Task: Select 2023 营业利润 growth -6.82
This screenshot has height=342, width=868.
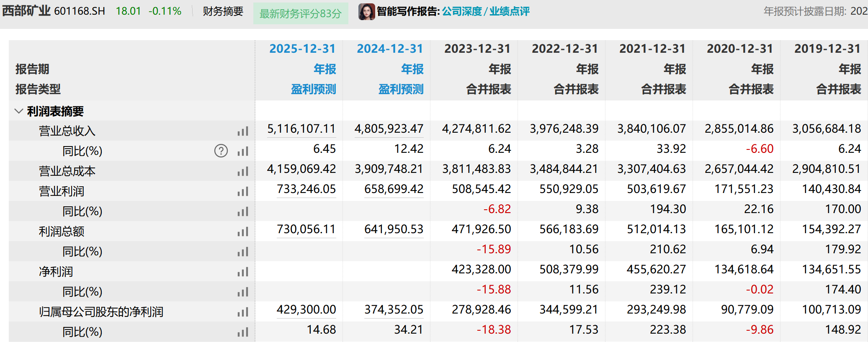Action: [x=497, y=209]
